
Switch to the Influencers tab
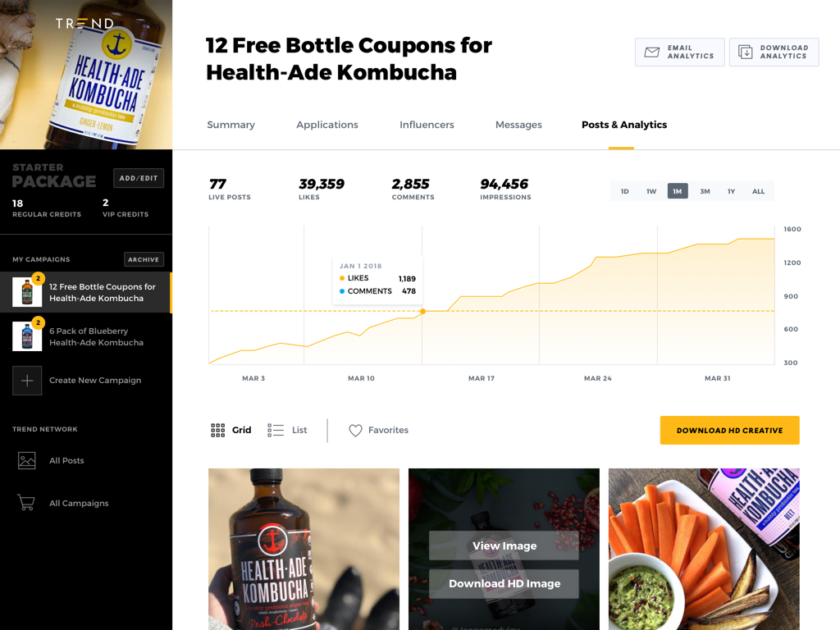(427, 125)
